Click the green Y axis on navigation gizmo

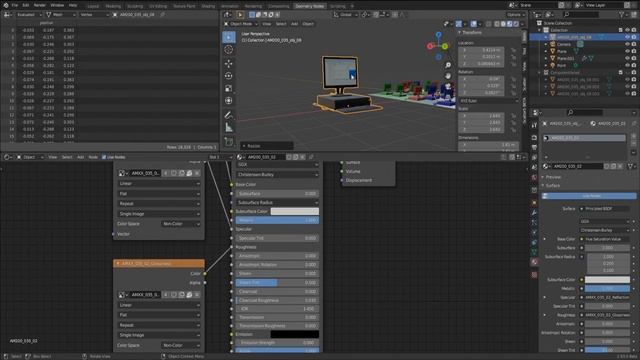coord(445,46)
